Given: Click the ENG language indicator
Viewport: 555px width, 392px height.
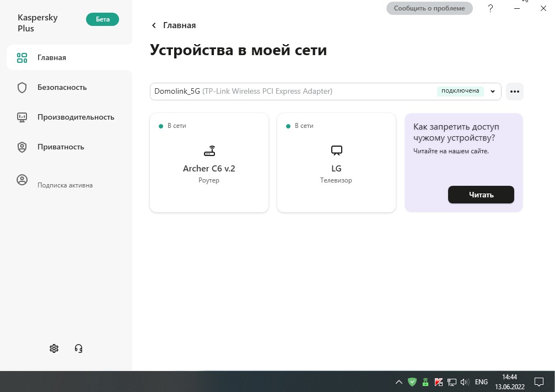Looking at the screenshot, I should tap(481, 382).
